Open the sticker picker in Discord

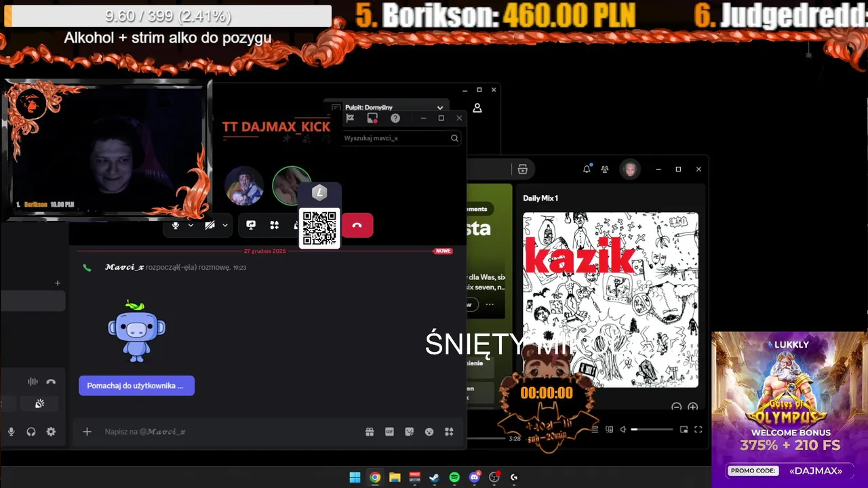[409, 432]
